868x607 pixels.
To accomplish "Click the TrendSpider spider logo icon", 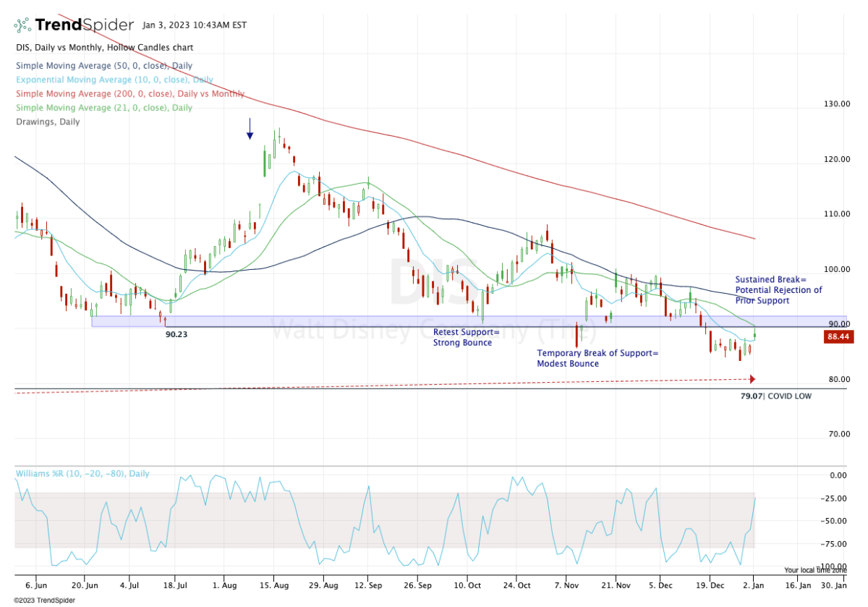I will coord(22,25).
